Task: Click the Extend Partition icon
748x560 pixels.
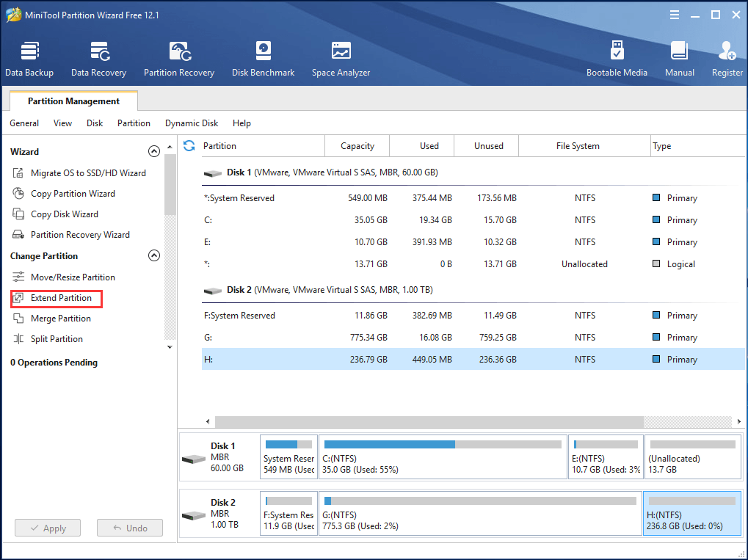Action: tap(18, 298)
